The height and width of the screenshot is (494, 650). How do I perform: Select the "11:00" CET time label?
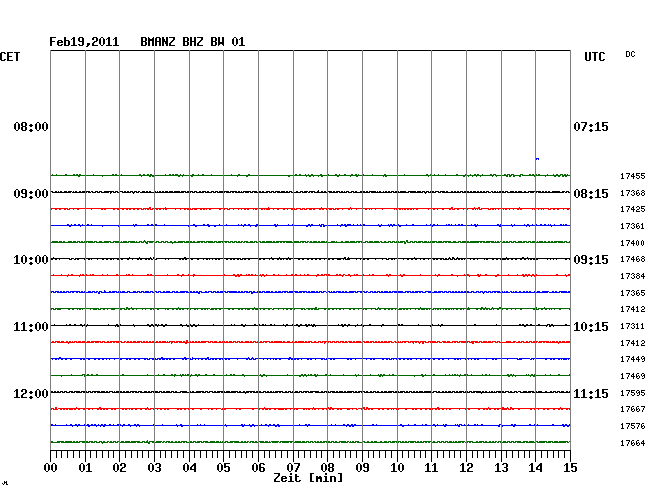(31, 327)
